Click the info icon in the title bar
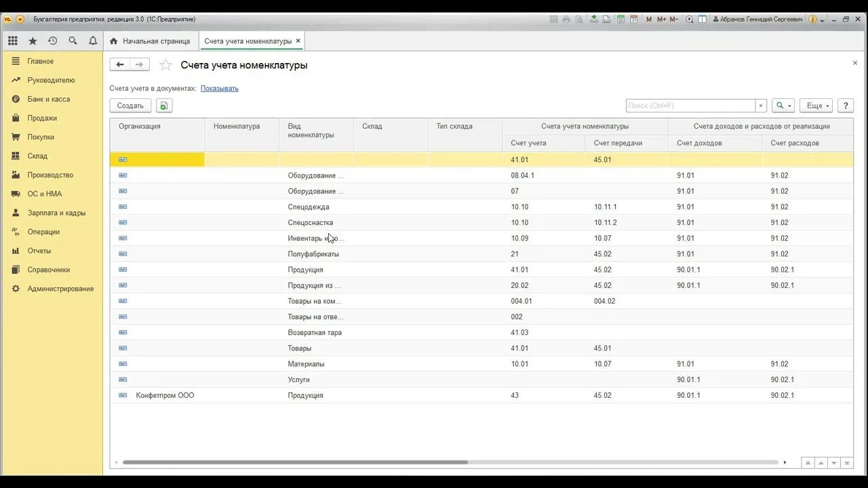 (812, 20)
